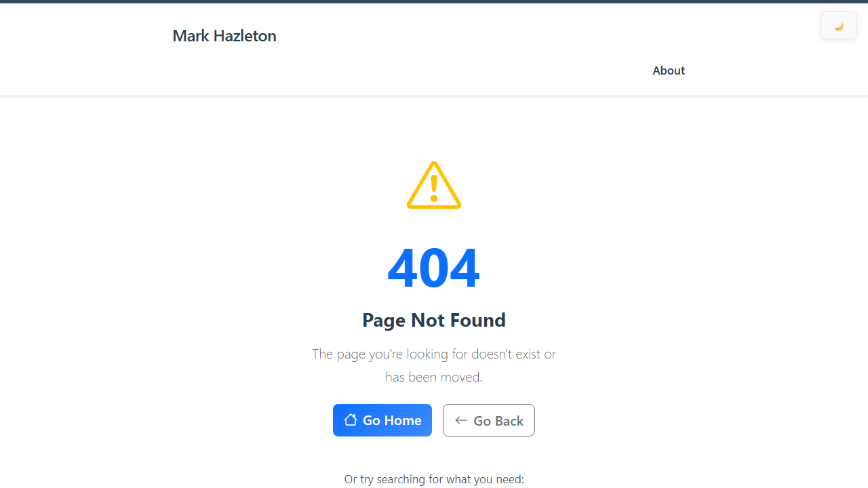This screenshot has height=488, width=868.
Task: Click the yellow warning triangle icon
Action: (x=434, y=185)
